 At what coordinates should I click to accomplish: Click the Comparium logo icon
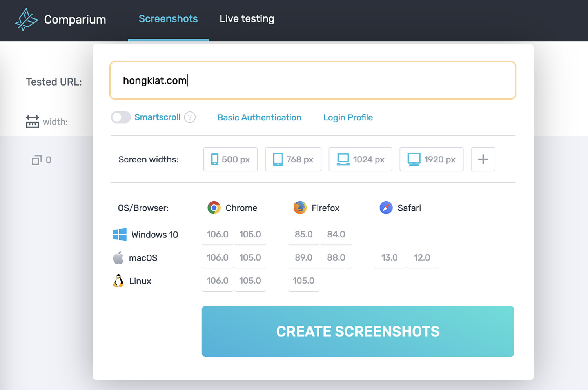click(x=27, y=20)
